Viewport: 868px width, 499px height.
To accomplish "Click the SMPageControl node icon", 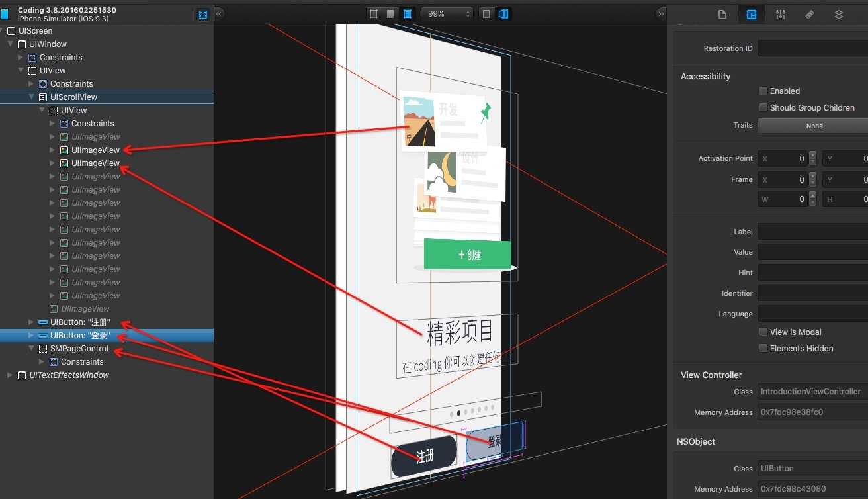I will pyautogui.click(x=43, y=349).
